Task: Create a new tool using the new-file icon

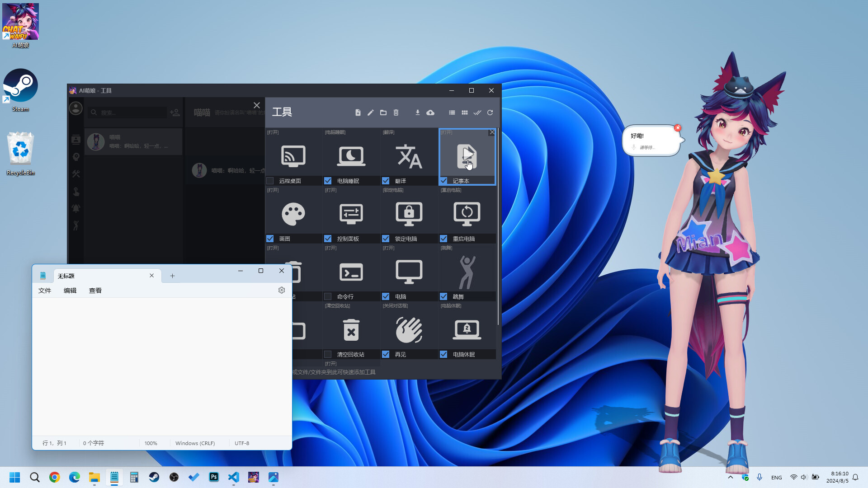Action: (x=358, y=113)
